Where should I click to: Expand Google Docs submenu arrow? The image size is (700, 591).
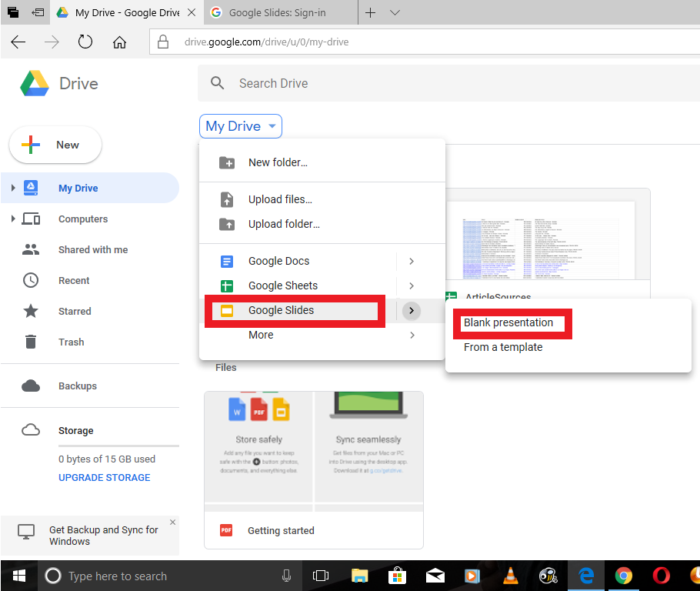412,261
